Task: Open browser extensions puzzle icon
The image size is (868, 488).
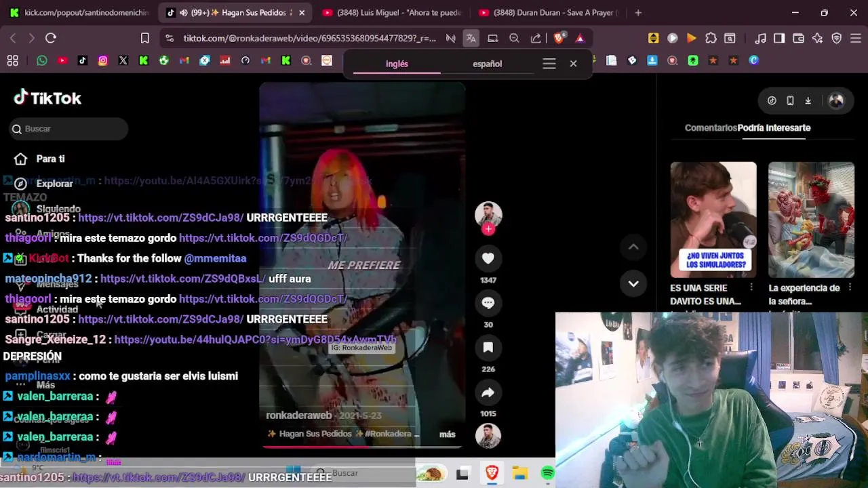Action: point(711,38)
